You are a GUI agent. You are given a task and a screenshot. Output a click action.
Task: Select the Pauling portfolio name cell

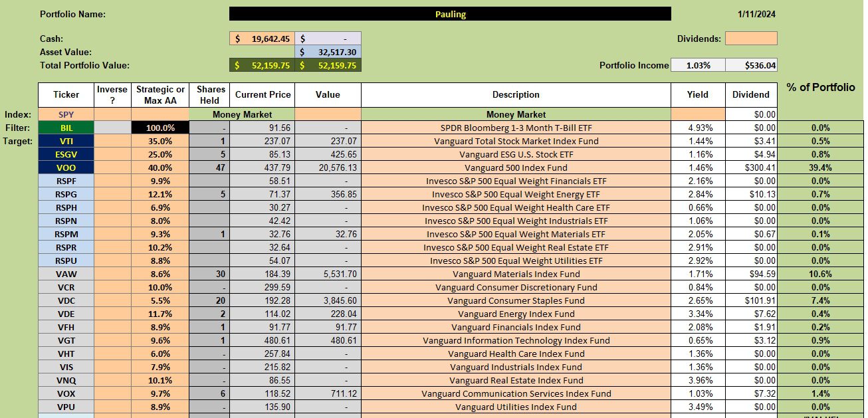pyautogui.click(x=450, y=14)
